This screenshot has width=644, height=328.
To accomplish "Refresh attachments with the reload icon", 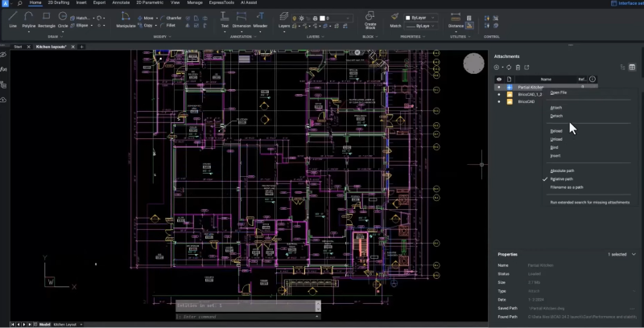I will (x=509, y=68).
